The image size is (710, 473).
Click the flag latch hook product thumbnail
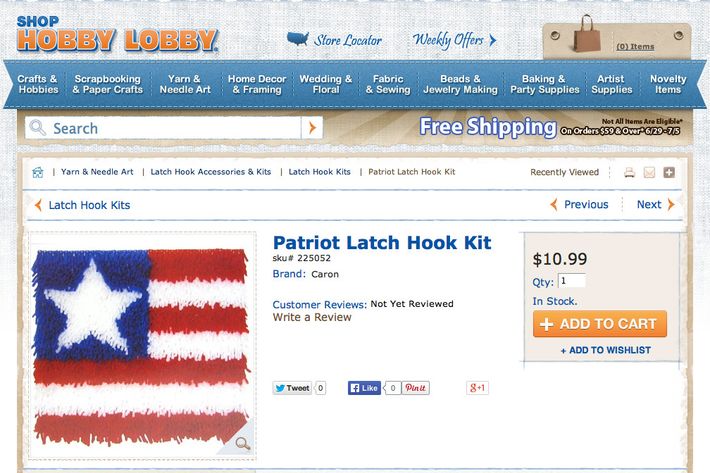coord(142,346)
